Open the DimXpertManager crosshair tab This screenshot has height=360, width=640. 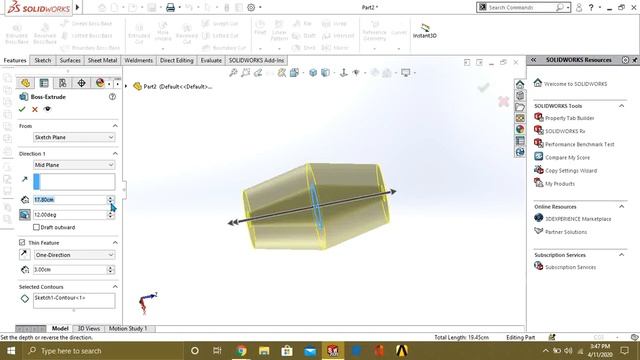81,83
